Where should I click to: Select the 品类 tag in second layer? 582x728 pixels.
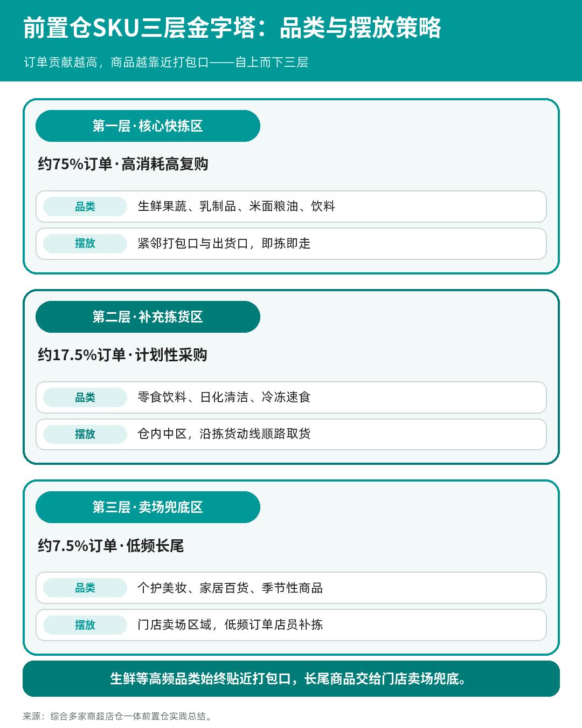click(85, 397)
